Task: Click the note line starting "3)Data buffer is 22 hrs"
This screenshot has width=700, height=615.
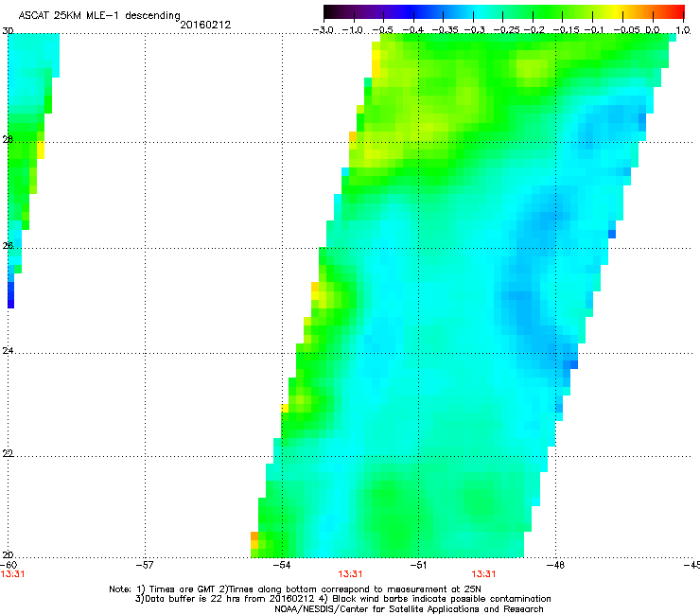Action: [x=342, y=599]
